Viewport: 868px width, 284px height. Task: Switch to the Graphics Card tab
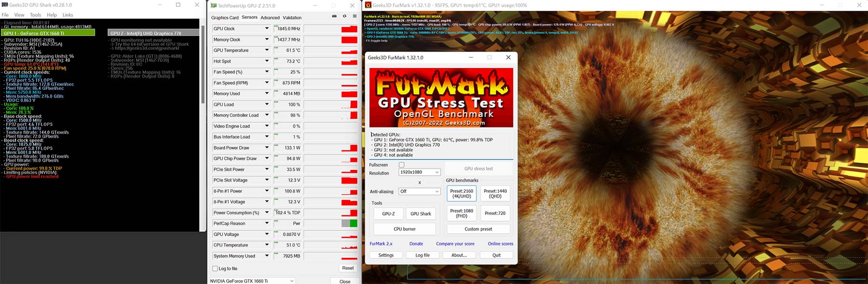click(x=225, y=18)
